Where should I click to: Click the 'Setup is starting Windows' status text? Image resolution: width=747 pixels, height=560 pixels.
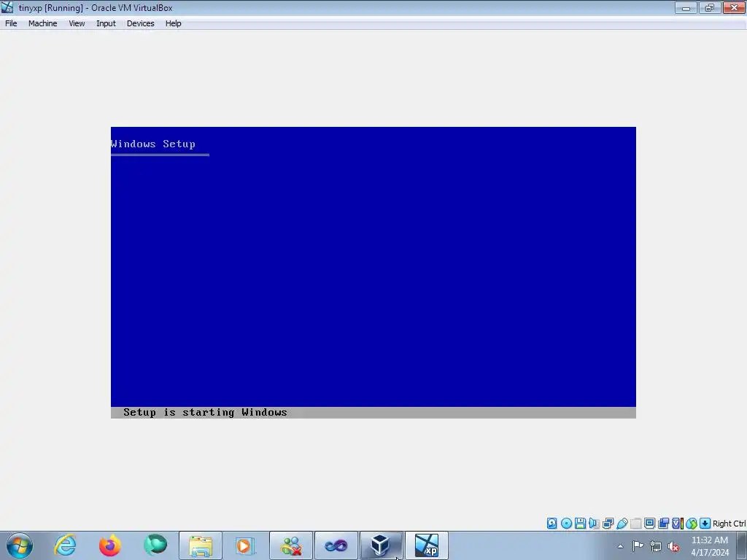pyautogui.click(x=205, y=413)
